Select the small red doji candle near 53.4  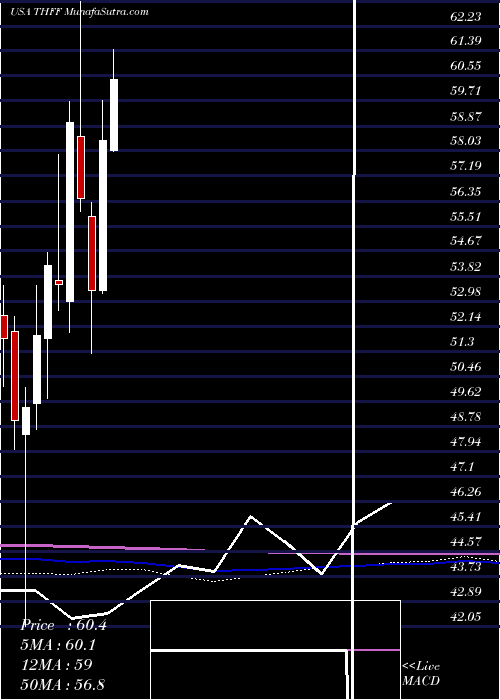[x=58, y=282]
